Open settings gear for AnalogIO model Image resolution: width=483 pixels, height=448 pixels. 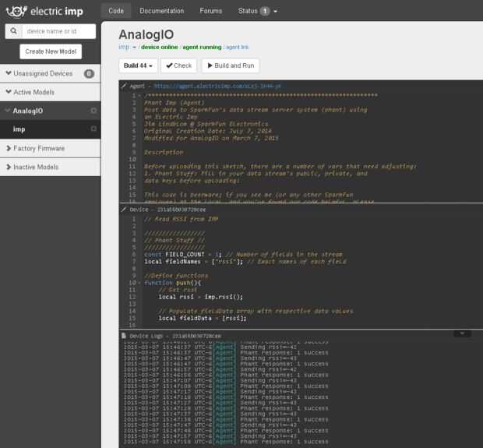pyautogui.click(x=93, y=111)
